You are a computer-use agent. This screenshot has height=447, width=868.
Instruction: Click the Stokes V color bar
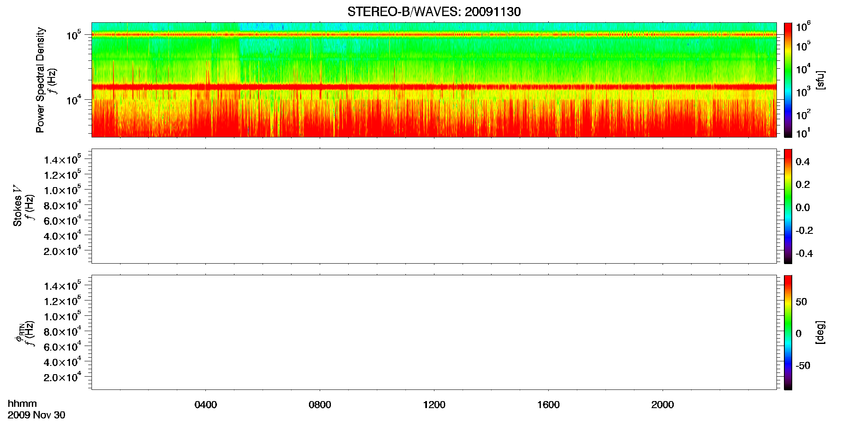pos(788,206)
